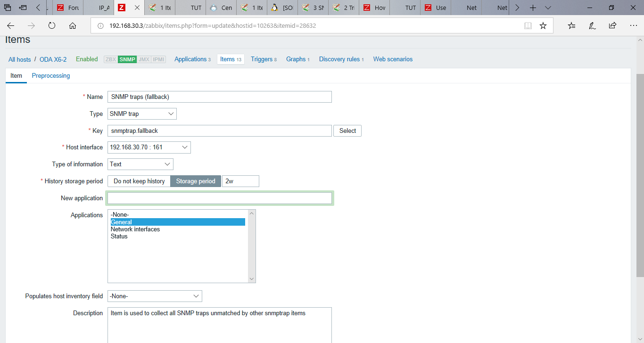The height and width of the screenshot is (343, 644).
Task: Switch to the '[SOL' browser tab
Action: point(283,8)
